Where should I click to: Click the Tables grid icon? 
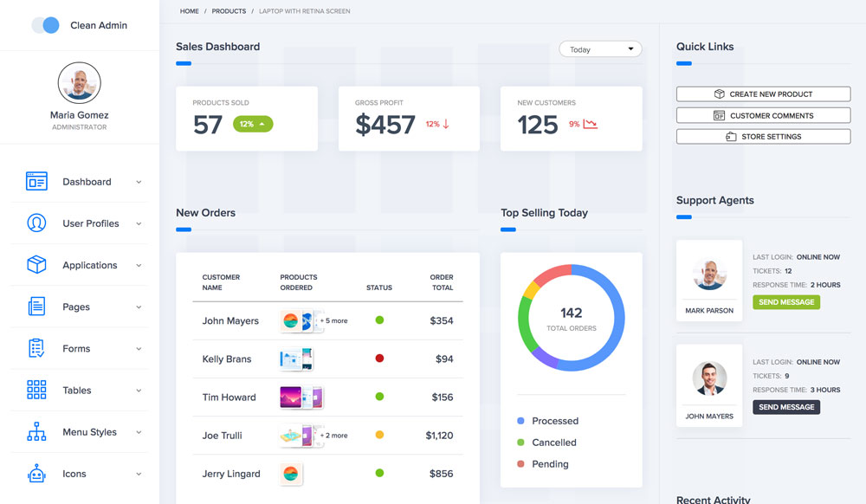pyautogui.click(x=36, y=390)
